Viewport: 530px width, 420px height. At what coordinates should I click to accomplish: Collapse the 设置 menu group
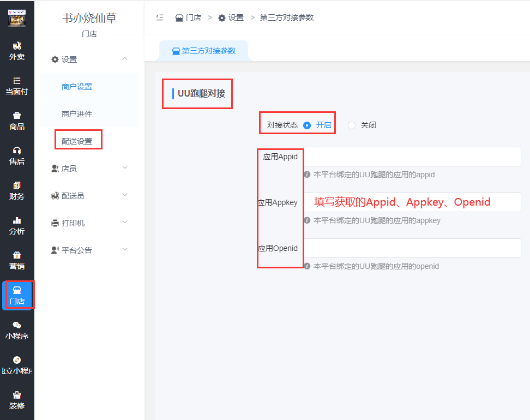coord(89,59)
